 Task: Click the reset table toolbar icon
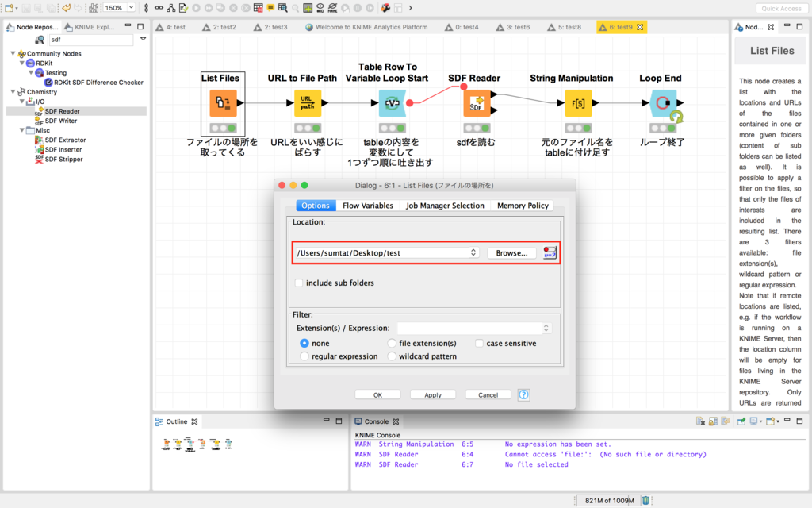point(258,8)
